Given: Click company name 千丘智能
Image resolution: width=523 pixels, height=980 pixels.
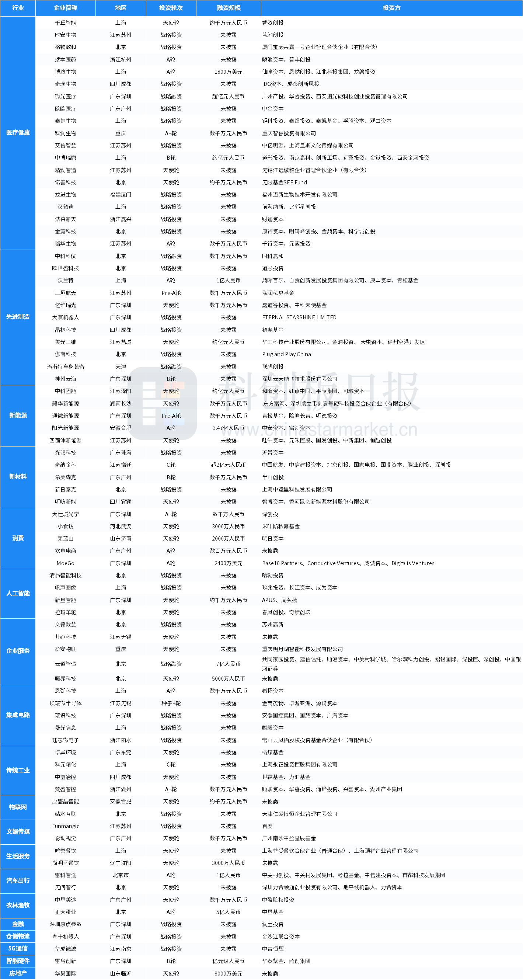Looking at the screenshot, I should pyautogui.click(x=66, y=23).
